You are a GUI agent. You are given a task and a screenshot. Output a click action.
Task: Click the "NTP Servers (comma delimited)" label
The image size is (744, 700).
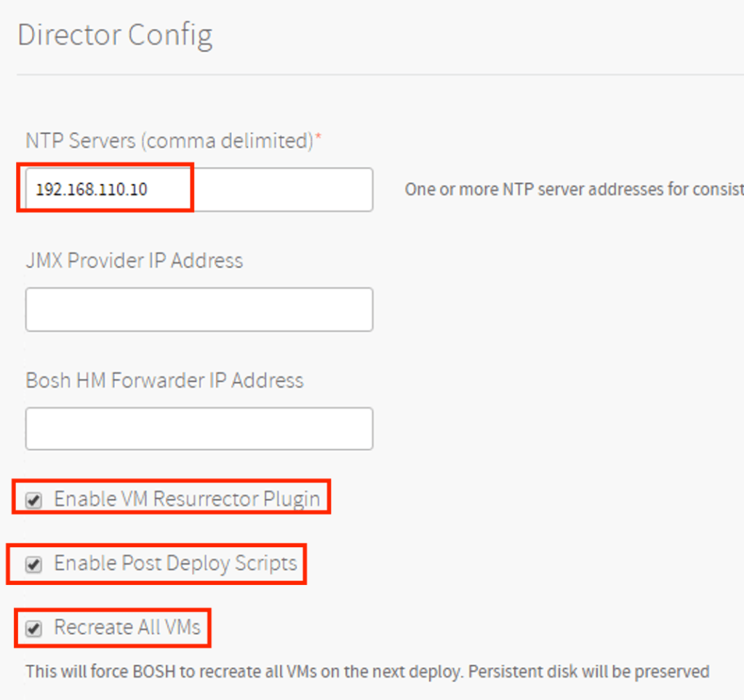pyautogui.click(x=169, y=140)
